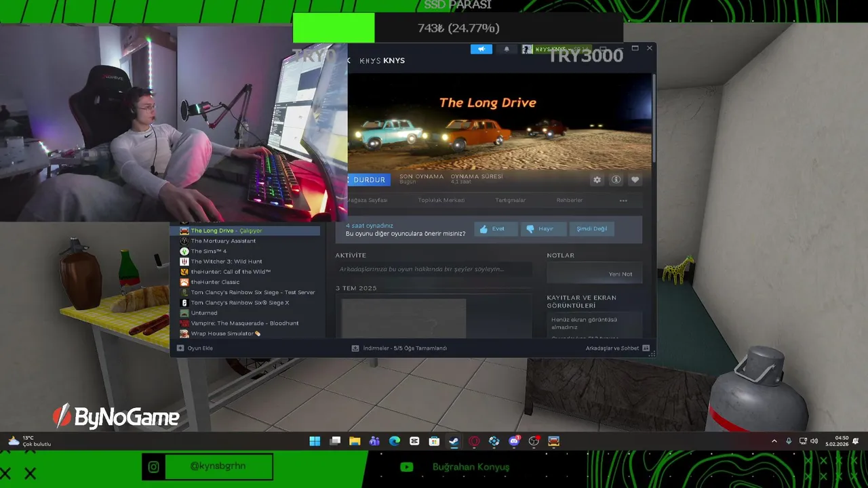Click the activity message input field
This screenshot has width=868, height=488.
(433, 269)
